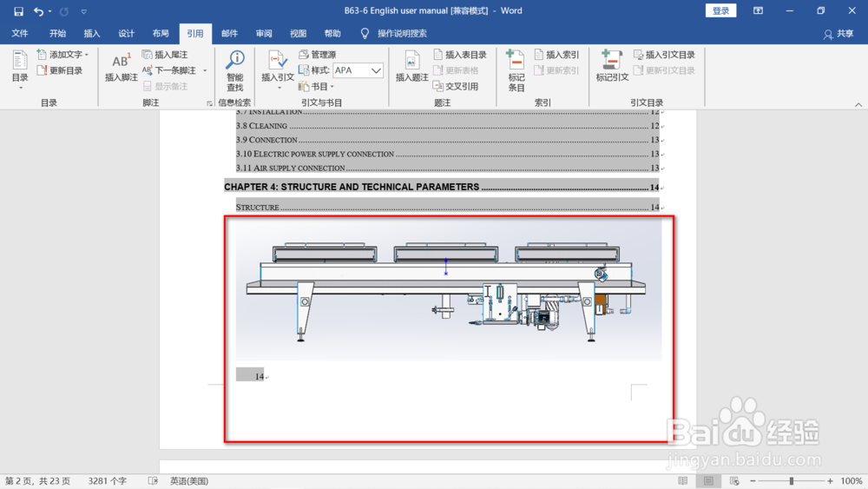Click 更新目录 to update the table
Viewport: 868px width, 489px height.
click(60, 70)
